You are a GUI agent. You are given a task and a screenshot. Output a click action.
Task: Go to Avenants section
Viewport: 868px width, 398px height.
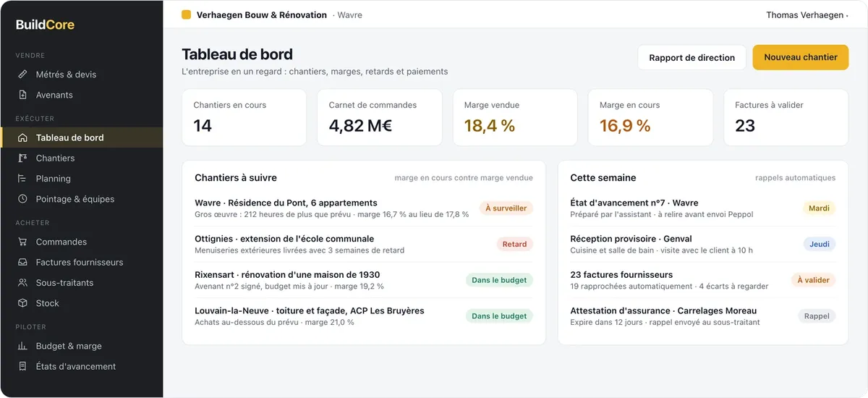click(81, 95)
